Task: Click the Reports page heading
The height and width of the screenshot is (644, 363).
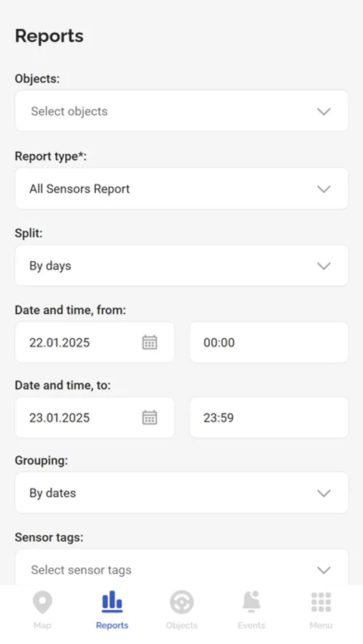Action: 49,36
